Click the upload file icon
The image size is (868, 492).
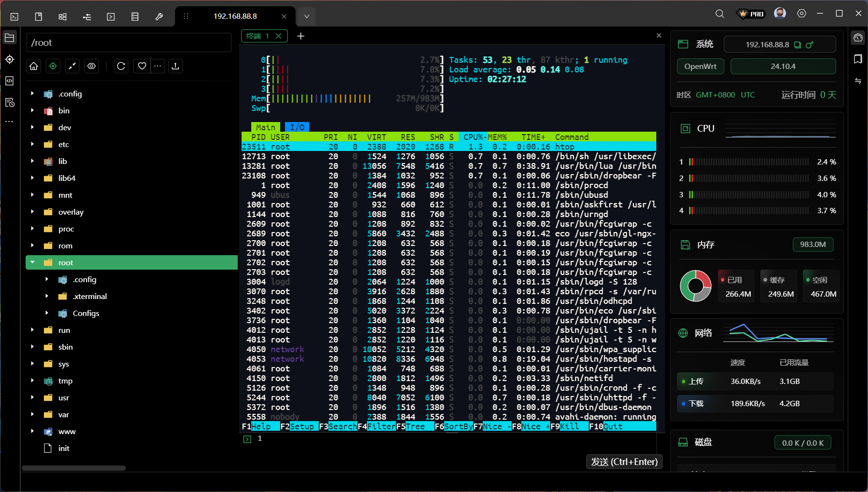(176, 66)
